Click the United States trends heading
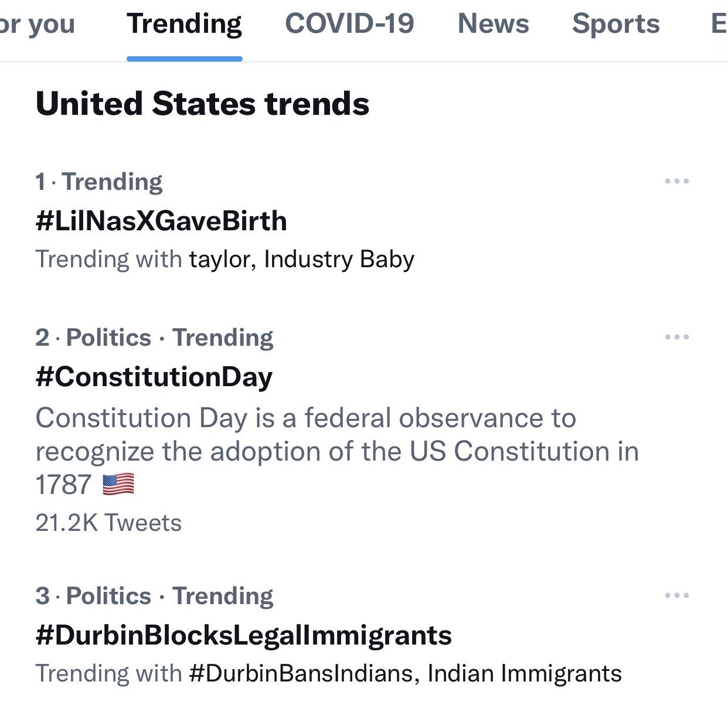Screen dimensions: 728x726 click(x=202, y=104)
